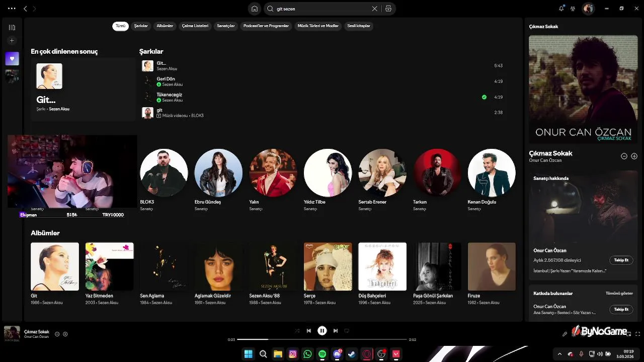The image size is (644, 362).
Task: Open Friend Activity icon
Action: coord(573,9)
